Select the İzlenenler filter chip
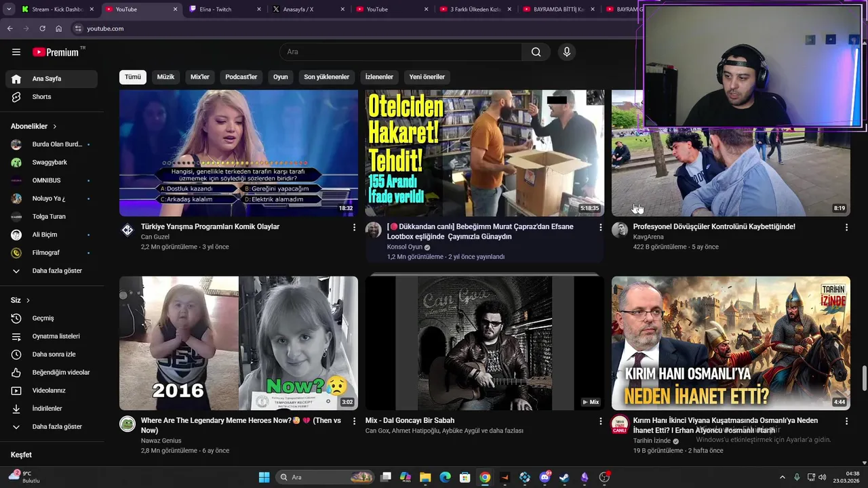Image resolution: width=868 pixels, height=488 pixels. tap(379, 77)
